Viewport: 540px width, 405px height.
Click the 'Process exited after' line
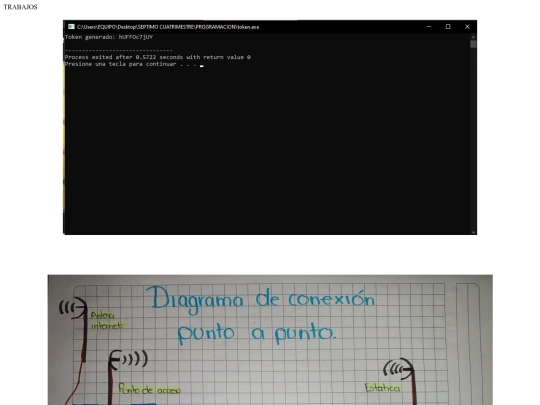158,57
